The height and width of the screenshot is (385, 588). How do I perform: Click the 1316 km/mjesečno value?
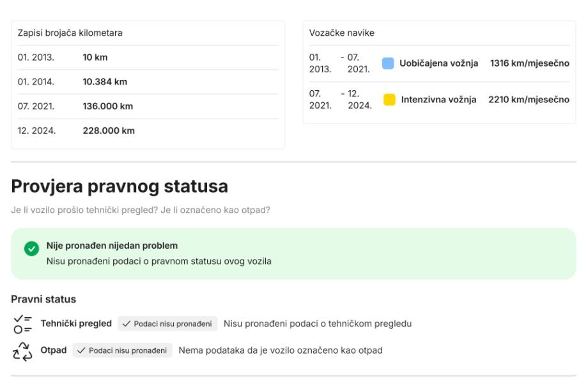click(529, 63)
